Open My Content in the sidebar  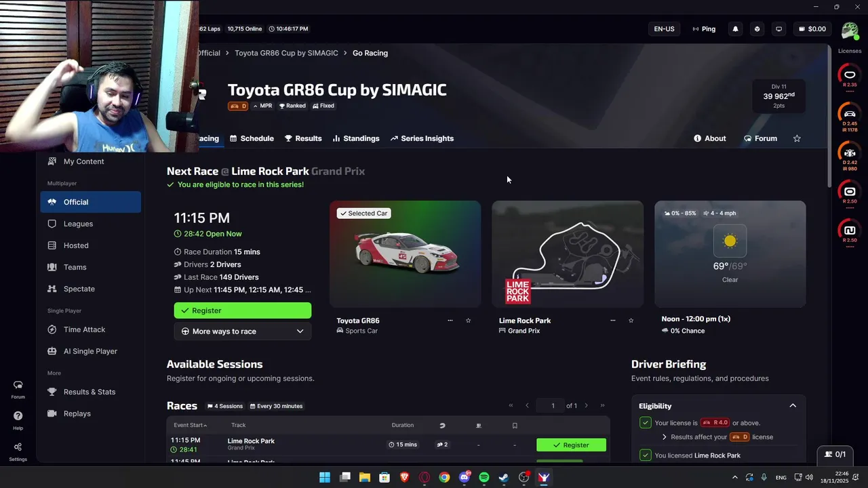click(x=91, y=161)
